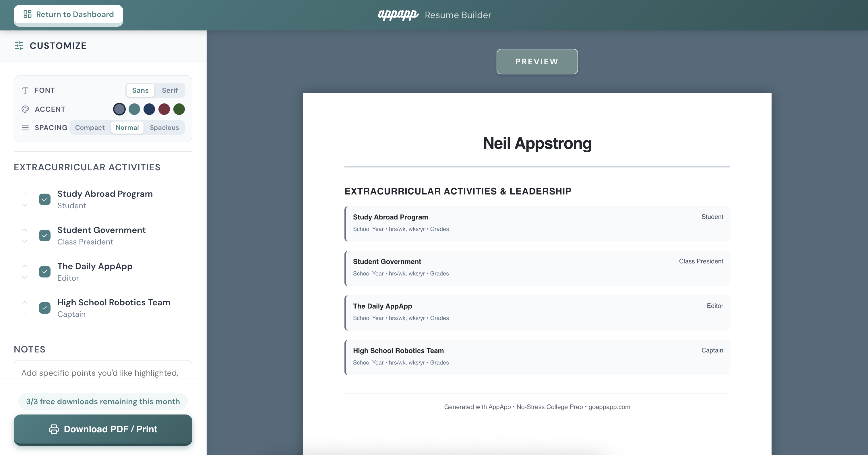
Task: Select maroon accent color
Action: coord(164,109)
